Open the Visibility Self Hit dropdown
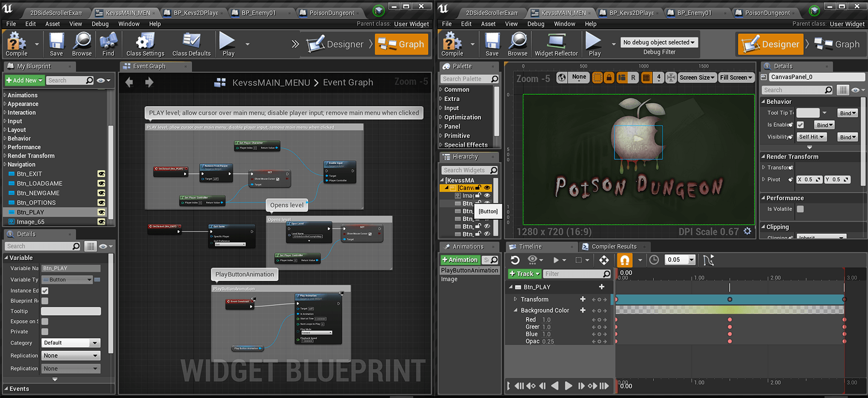This screenshot has width=868, height=398. [x=811, y=137]
